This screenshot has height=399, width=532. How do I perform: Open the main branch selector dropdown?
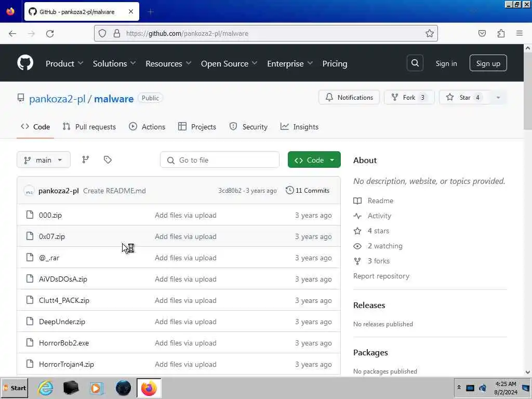44,160
